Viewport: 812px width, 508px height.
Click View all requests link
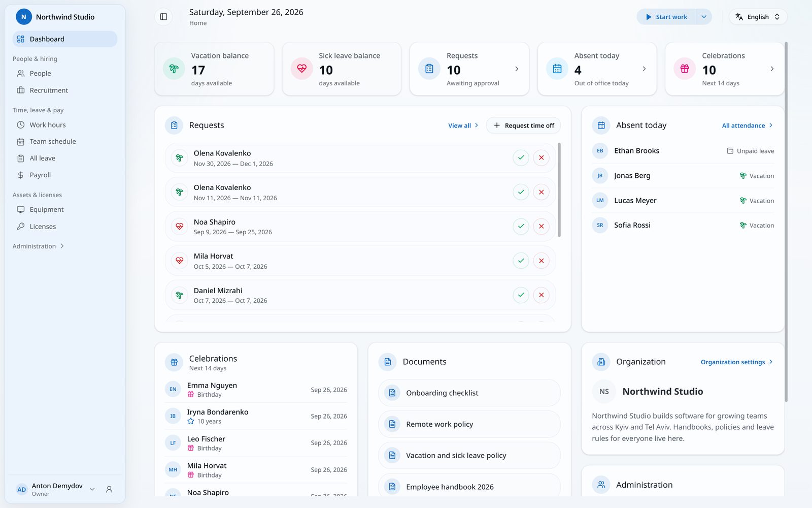pyautogui.click(x=463, y=125)
